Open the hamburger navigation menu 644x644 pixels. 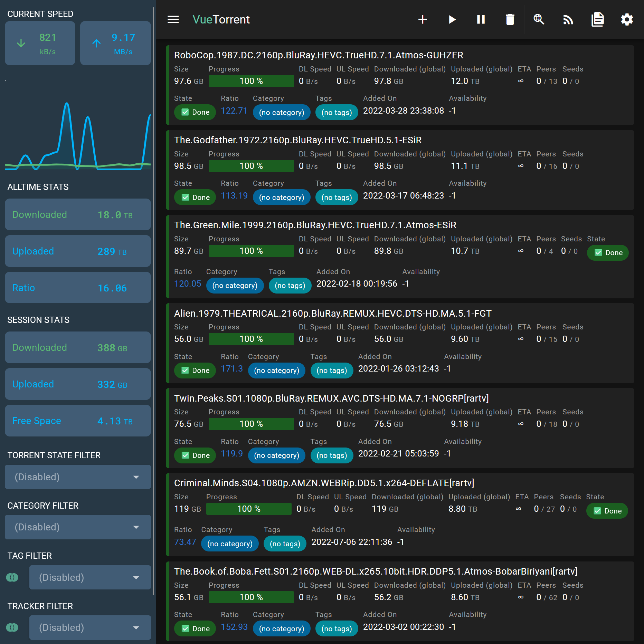173,20
